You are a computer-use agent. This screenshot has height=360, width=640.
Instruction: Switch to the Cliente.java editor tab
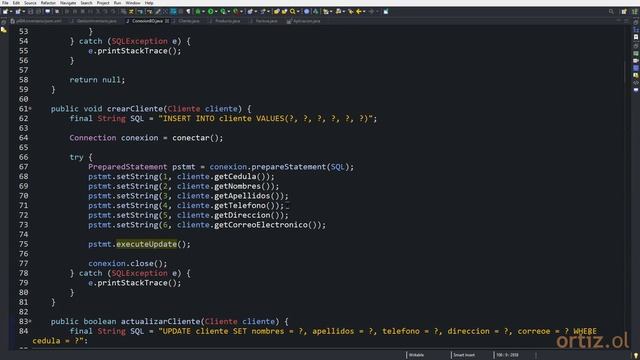188,21
